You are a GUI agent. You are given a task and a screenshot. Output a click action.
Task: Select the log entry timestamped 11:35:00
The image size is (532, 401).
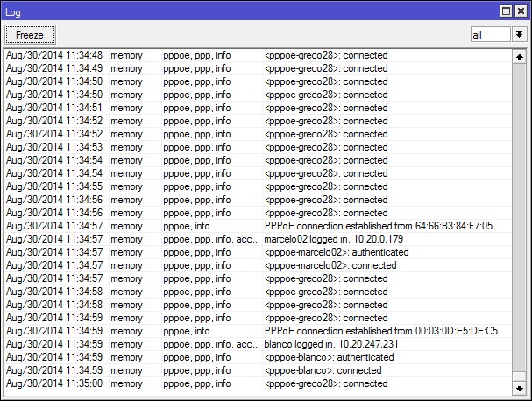pyautogui.click(x=259, y=383)
